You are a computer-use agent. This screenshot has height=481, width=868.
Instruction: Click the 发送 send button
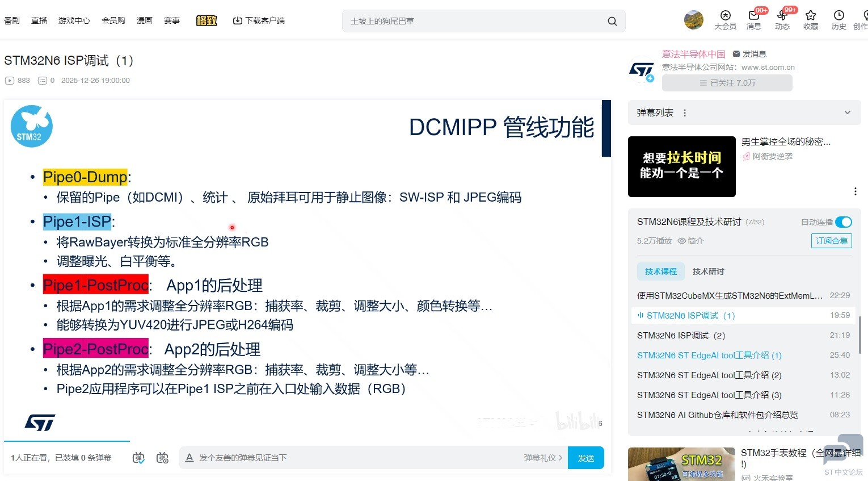[x=585, y=458]
